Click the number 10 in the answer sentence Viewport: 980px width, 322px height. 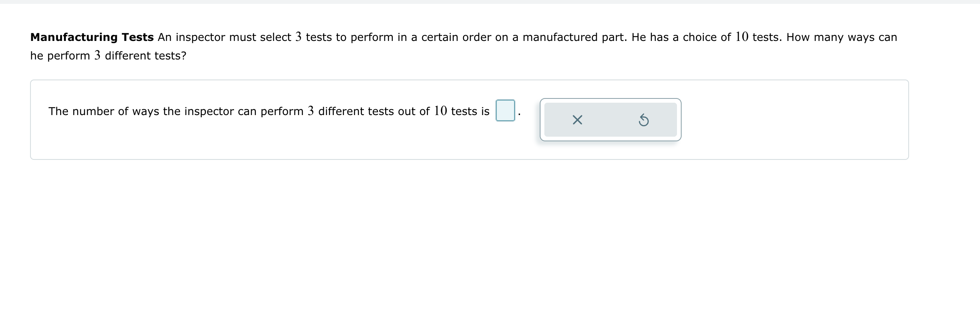point(440,111)
